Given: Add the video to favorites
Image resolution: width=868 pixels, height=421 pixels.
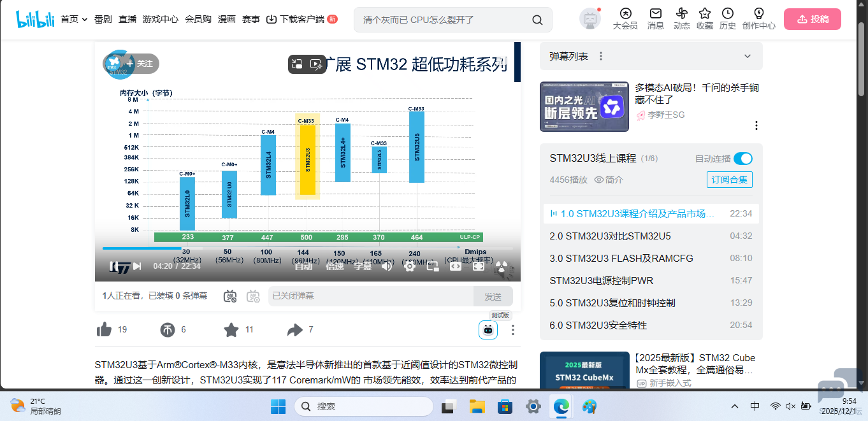Looking at the screenshot, I should point(232,329).
